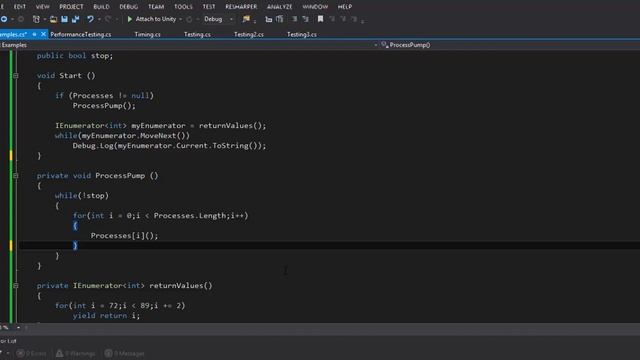Click the 'public bool stop;' code line
The height and width of the screenshot is (360, 640).
(x=75, y=56)
